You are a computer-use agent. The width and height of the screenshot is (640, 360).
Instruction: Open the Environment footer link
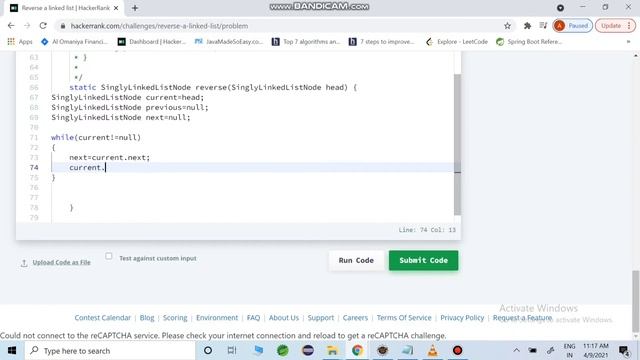tap(217, 318)
